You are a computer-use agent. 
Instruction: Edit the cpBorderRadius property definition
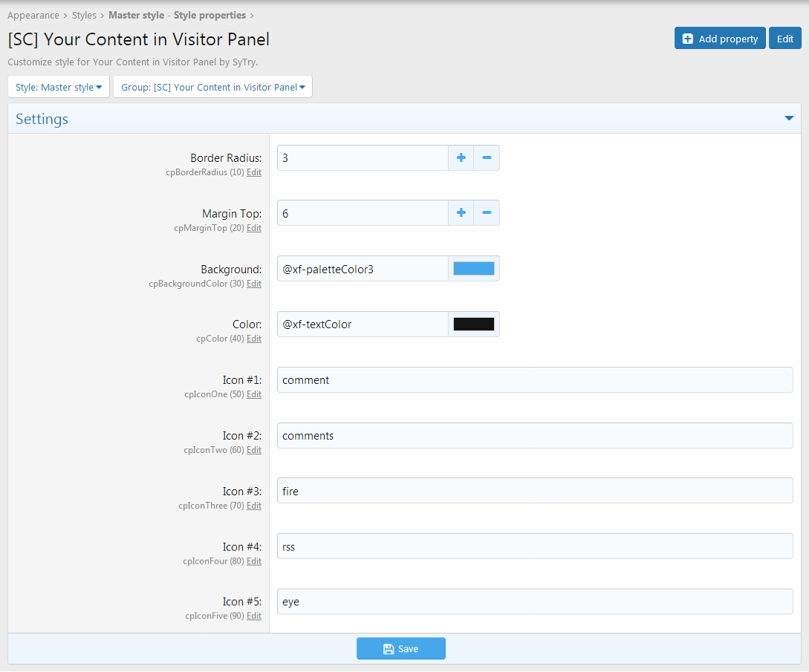coord(254,172)
